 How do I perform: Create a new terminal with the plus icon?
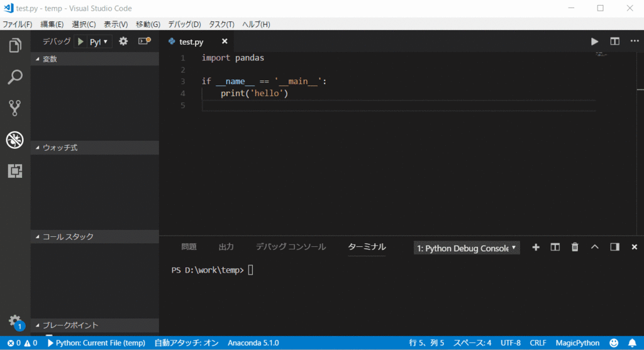[x=536, y=247]
